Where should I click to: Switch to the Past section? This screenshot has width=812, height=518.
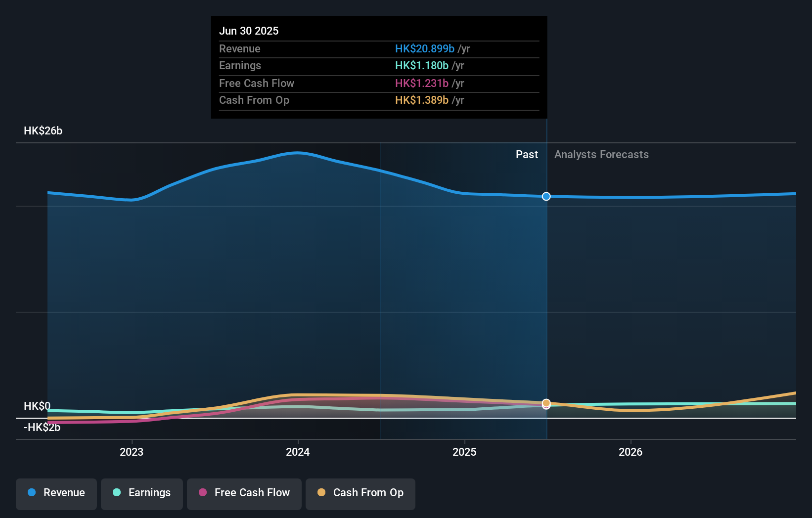(x=527, y=154)
